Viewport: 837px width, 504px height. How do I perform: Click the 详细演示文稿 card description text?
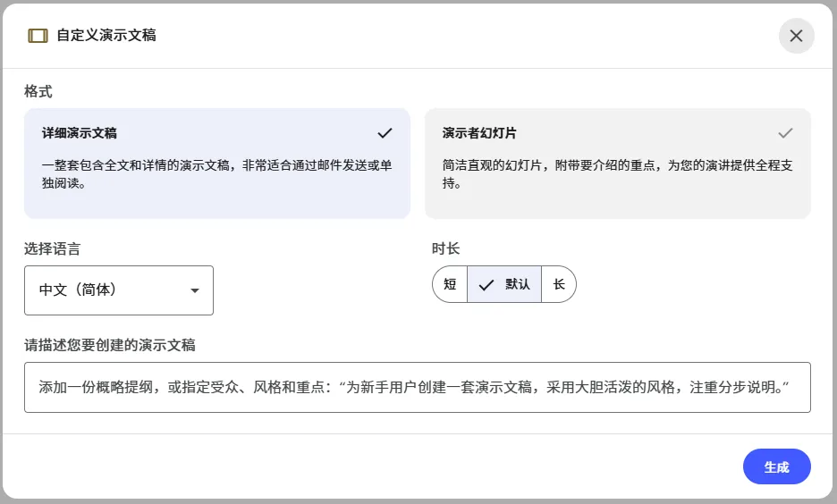click(216, 174)
